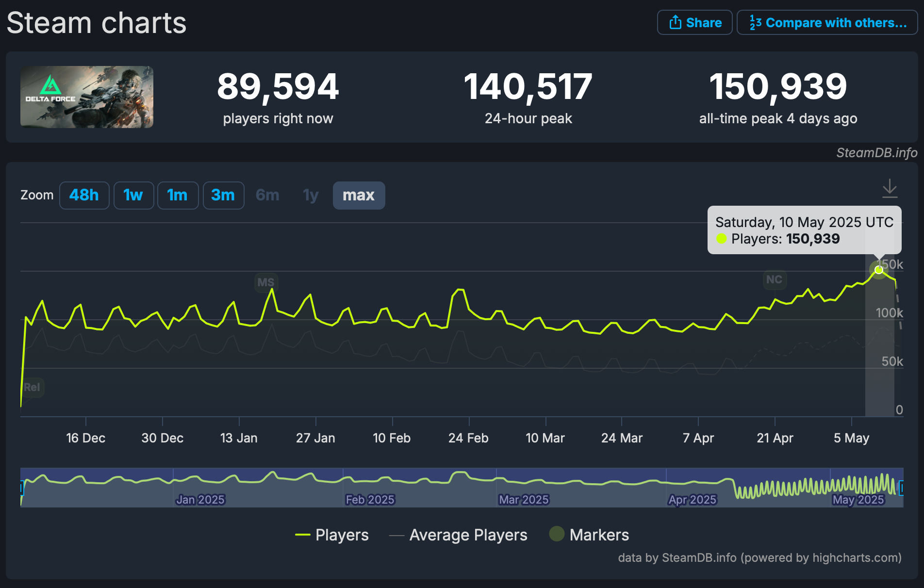This screenshot has width=924, height=588.
Task: Click the 89,594 players right now value
Action: [x=278, y=87]
